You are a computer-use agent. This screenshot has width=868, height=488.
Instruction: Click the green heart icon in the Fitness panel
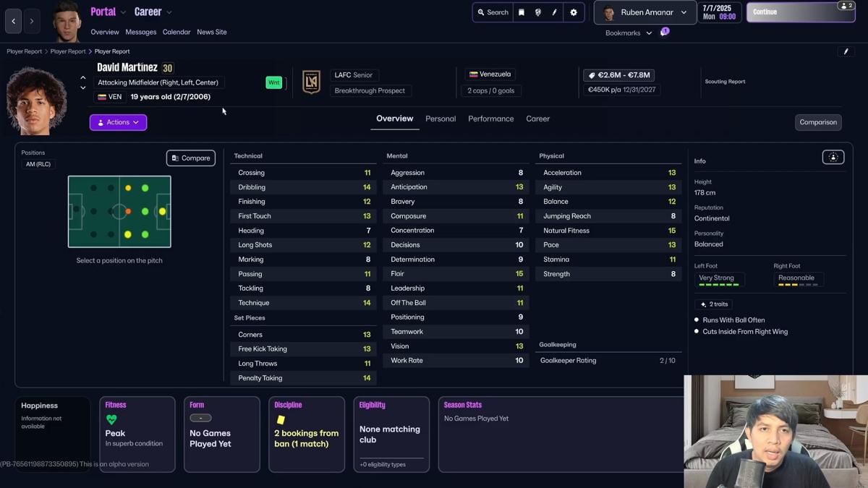112,419
